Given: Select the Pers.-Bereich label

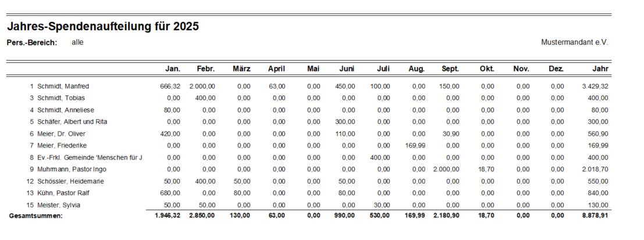Looking at the screenshot, I should coord(31,43).
